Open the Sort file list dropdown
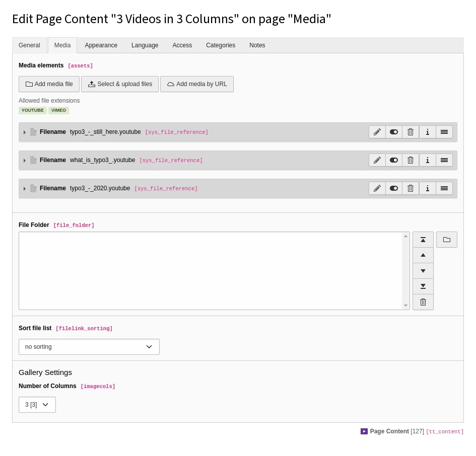476x456 pixels. point(89,347)
